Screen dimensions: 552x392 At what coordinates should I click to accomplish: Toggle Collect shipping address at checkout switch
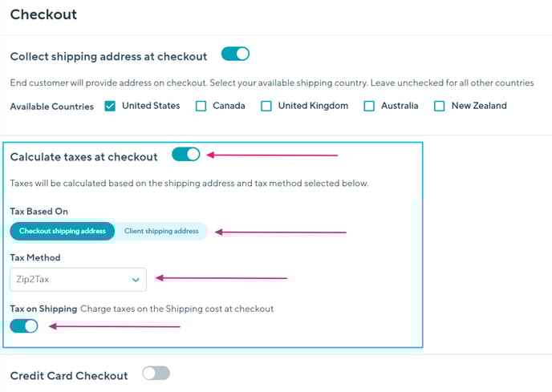[x=235, y=55]
